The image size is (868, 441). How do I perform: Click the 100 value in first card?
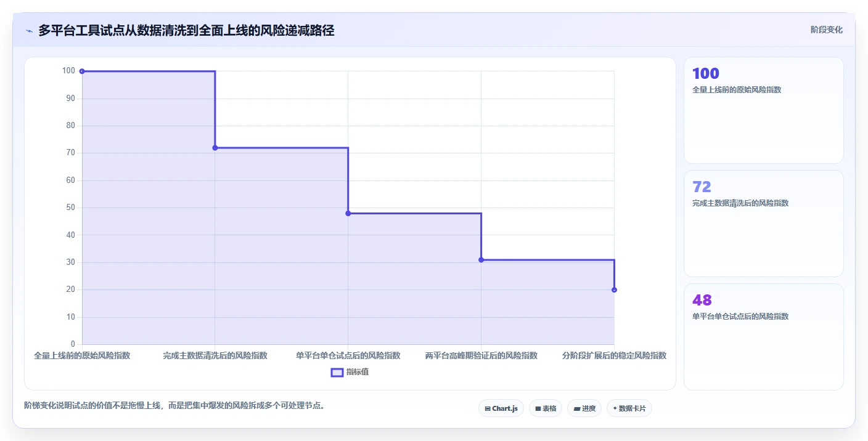[x=706, y=74]
